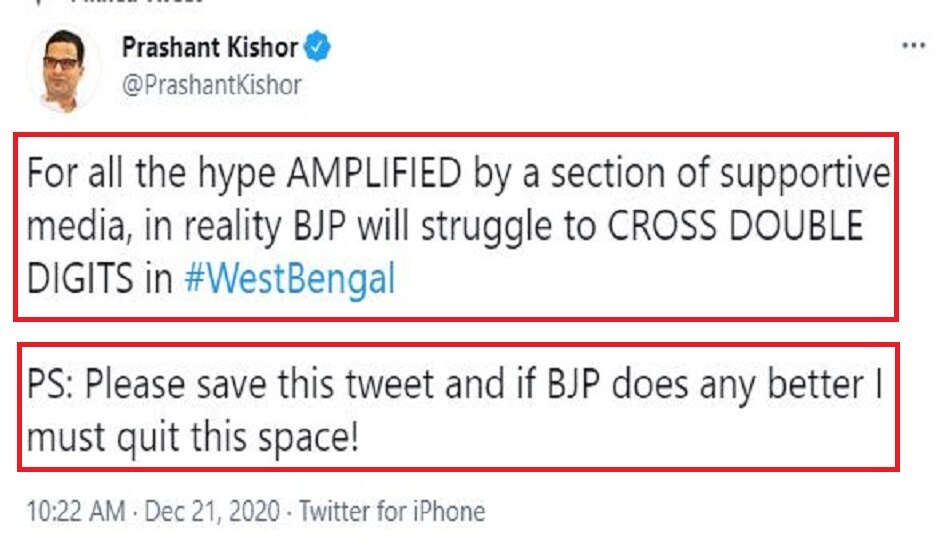Click the word AMPLIFIED in the tweet
This screenshot has height=555, width=950.
374,177
